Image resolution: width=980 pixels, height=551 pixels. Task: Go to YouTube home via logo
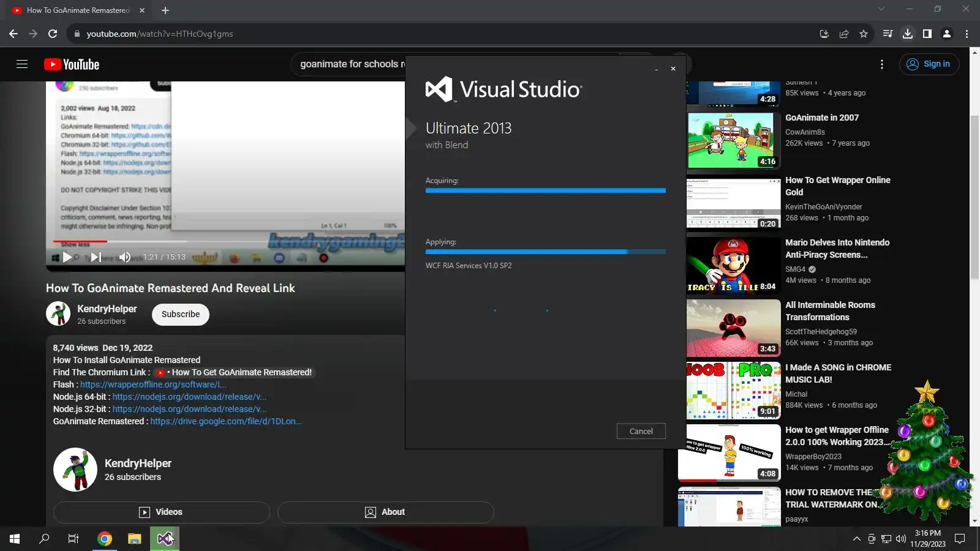coord(72,64)
